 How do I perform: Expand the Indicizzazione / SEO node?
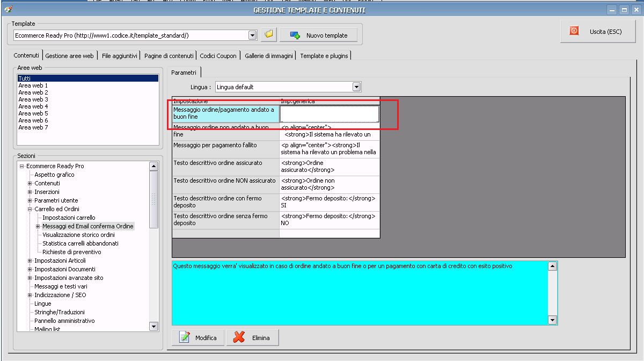(30, 295)
